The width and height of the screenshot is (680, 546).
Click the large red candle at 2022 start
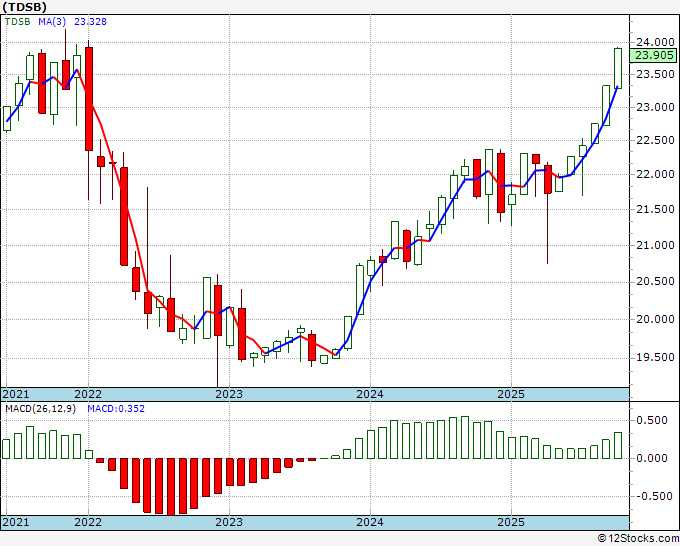click(89, 99)
